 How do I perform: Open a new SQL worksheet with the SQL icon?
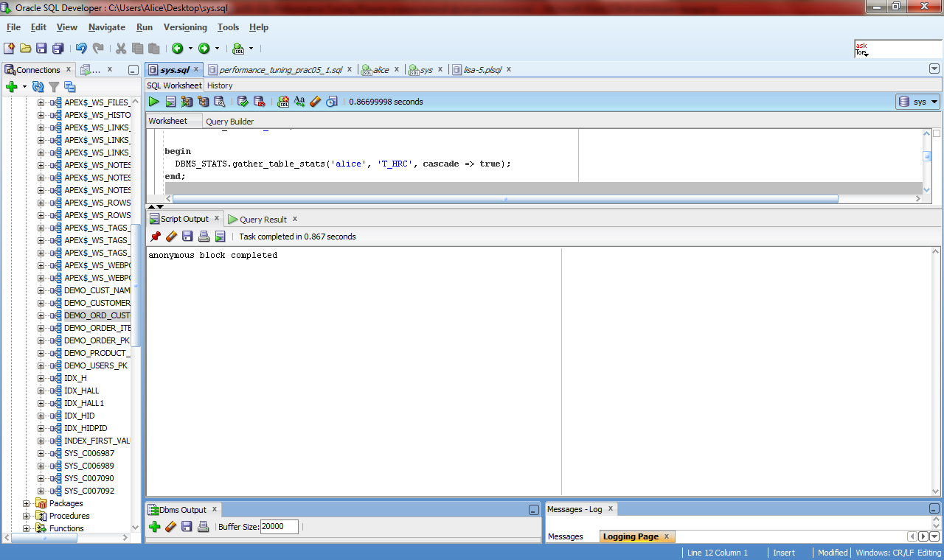(x=238, y=49)
